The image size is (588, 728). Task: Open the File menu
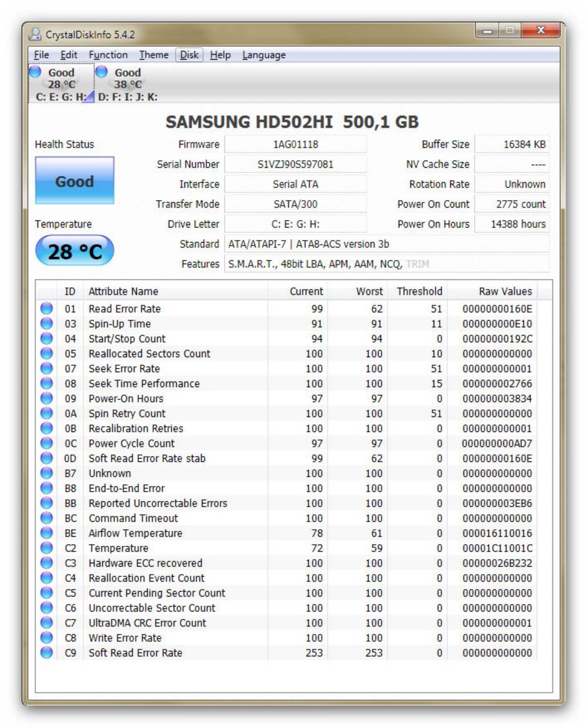pyautogui.click(x=41, y=55)
